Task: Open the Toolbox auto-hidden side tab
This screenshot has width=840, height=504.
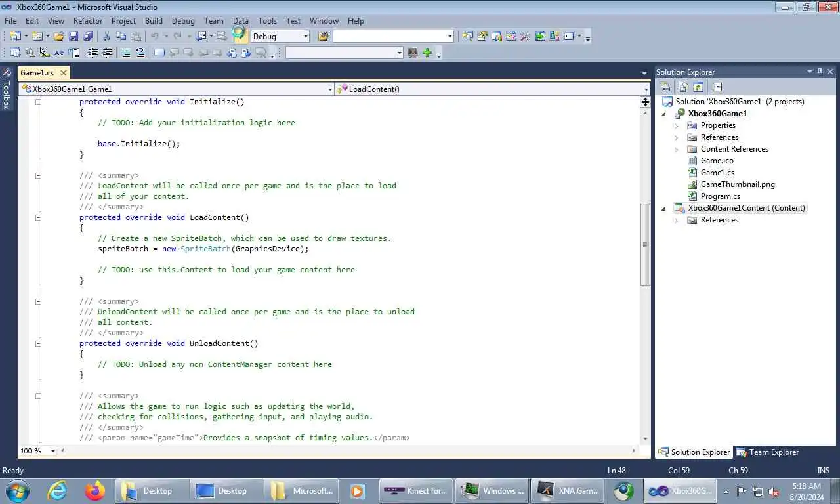Action: [x=7, y=87]
